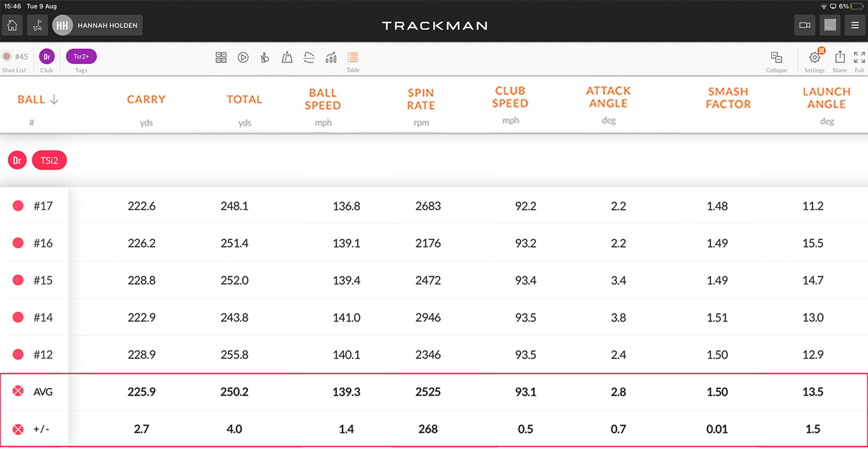Toggle the +/- row indicator circle

pyautogui.click(x=18, y=429)
